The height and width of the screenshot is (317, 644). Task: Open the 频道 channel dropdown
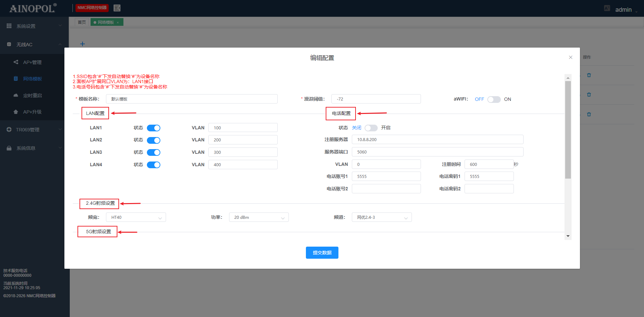coord(382,217)
